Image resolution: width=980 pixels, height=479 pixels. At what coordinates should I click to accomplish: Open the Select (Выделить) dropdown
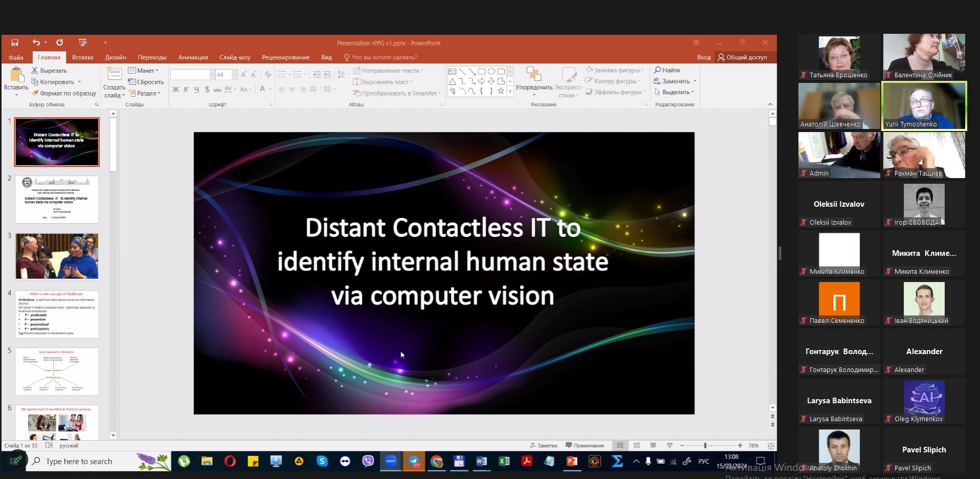[x=675, y=92]
